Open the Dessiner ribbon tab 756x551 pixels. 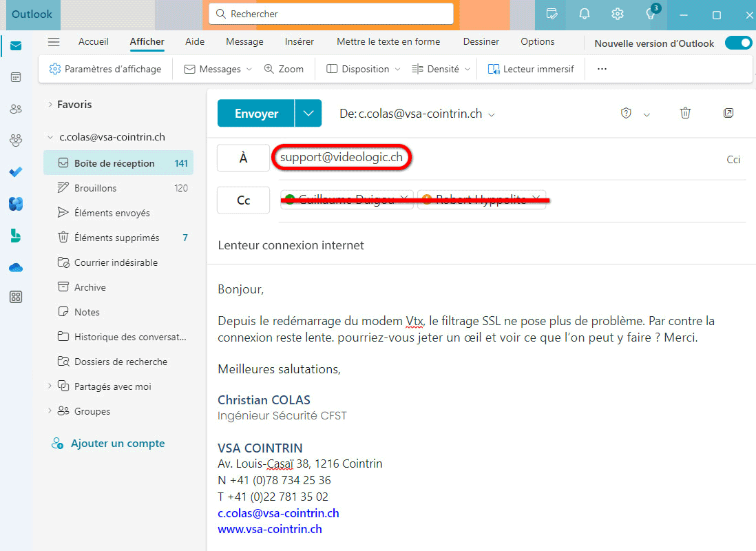[481, 42]
